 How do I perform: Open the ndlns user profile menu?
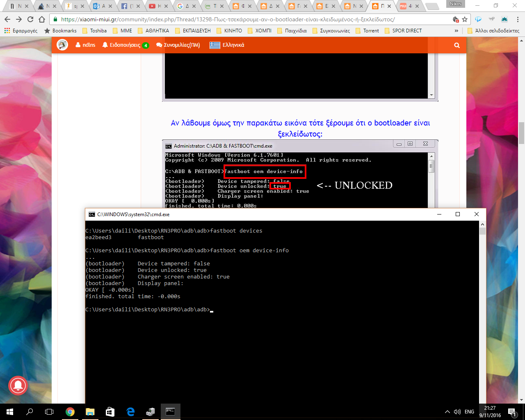point(85,45)
